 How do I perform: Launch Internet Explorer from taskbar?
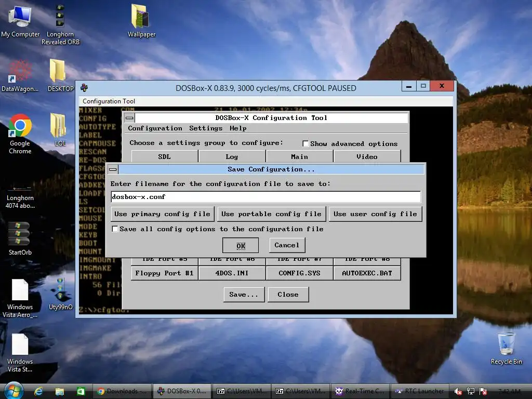pyautogui.click(x=38, y=391)
